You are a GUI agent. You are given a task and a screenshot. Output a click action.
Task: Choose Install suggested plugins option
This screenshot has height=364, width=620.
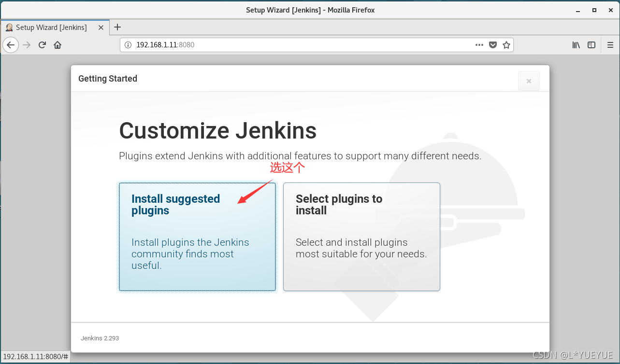[x=197, y=237]
